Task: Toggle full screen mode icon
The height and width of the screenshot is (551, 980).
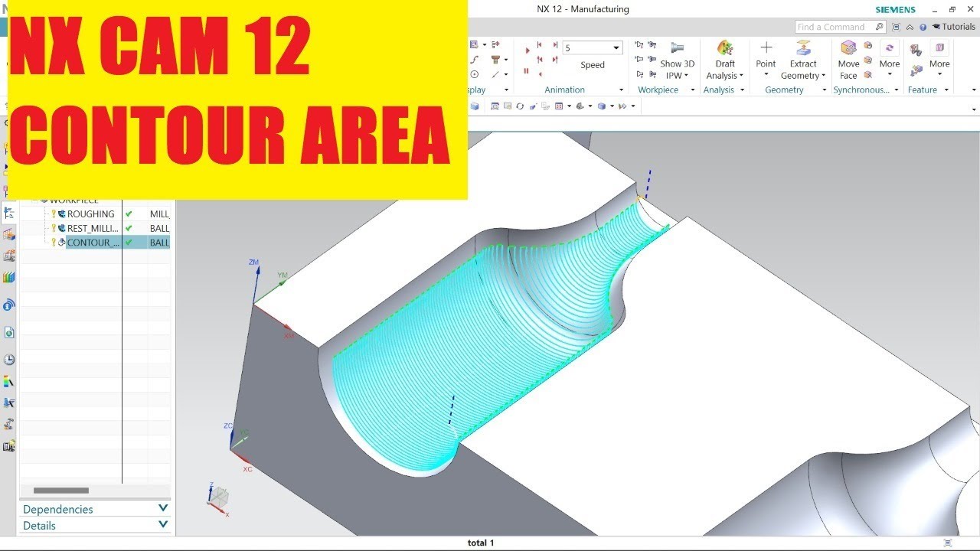Action: coord(896,27)
